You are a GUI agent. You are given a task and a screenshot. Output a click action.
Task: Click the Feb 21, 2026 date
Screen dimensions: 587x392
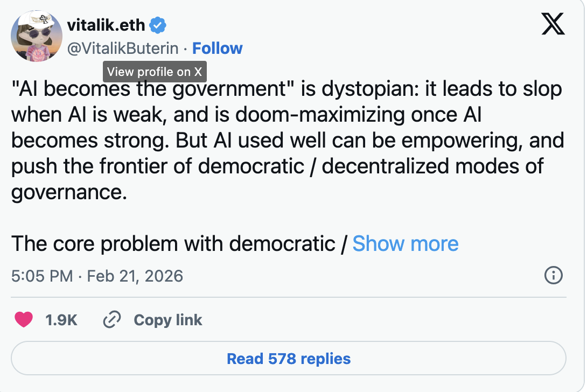(135, 276)
